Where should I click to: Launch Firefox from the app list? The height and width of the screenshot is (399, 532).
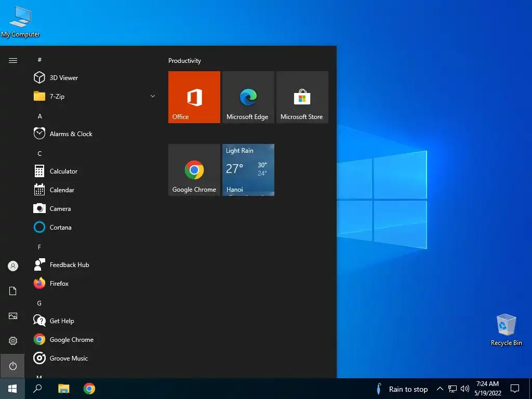95,283
